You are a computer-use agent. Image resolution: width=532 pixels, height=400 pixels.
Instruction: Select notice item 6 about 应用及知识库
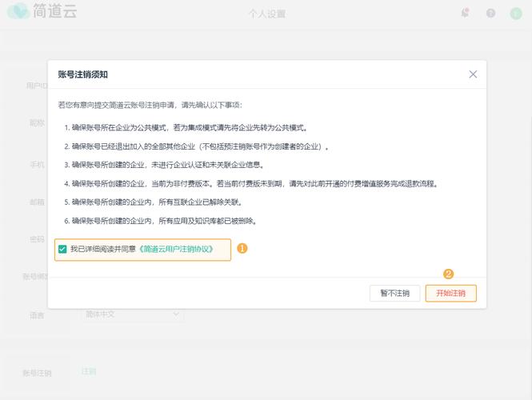pyautogui.click(x=161, y=222)
